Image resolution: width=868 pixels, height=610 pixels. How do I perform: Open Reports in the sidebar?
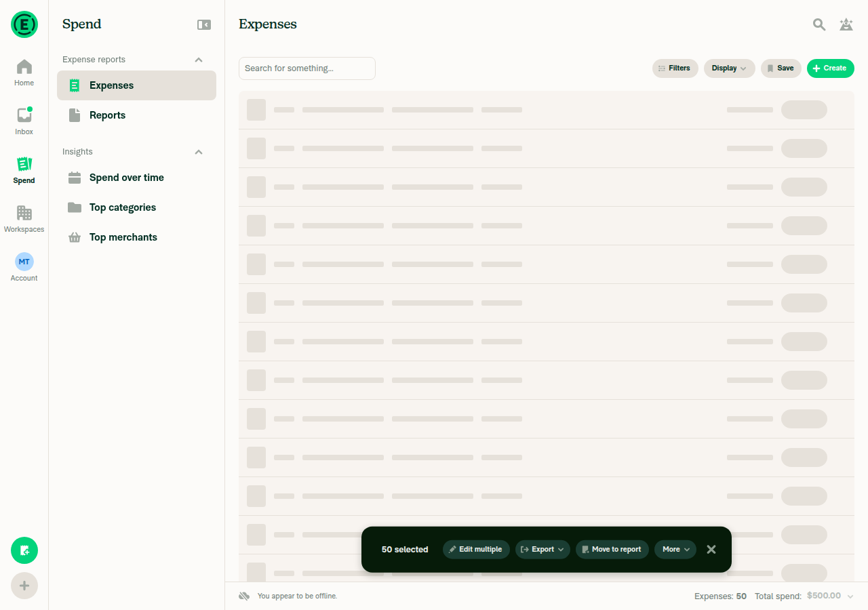[136, 115]
